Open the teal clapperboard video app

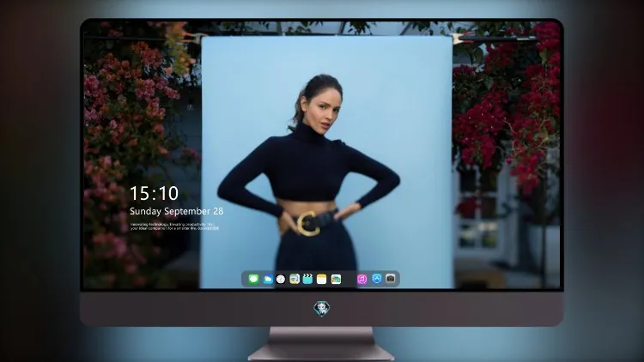(307, 279)
